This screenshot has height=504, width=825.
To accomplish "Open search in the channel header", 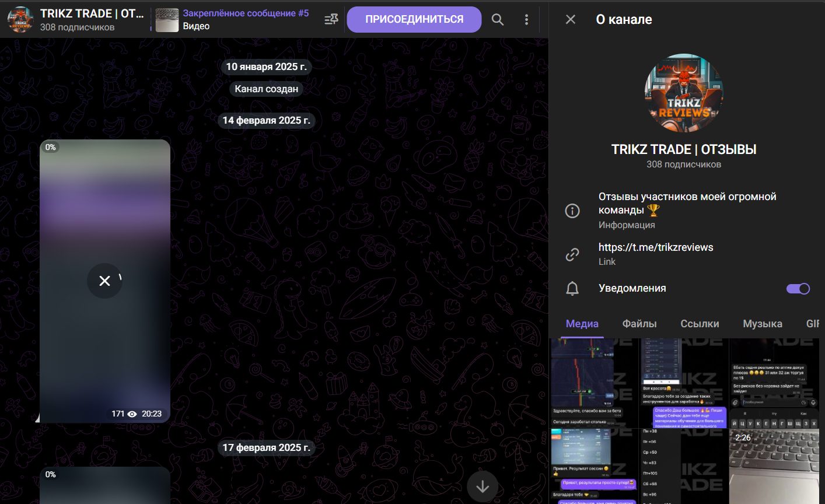I will [498, 20].
